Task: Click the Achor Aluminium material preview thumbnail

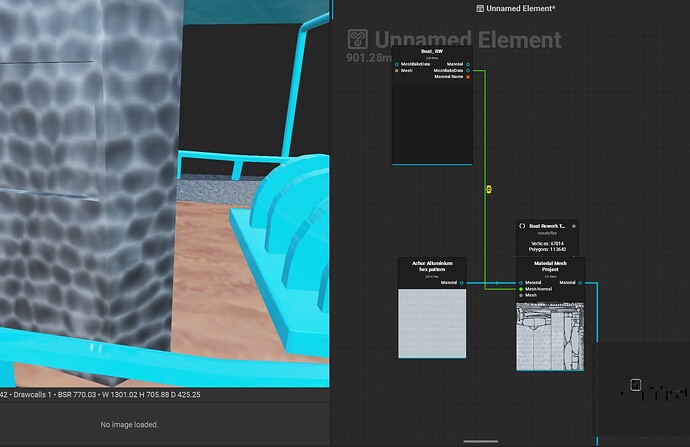Action: [432, 322]
